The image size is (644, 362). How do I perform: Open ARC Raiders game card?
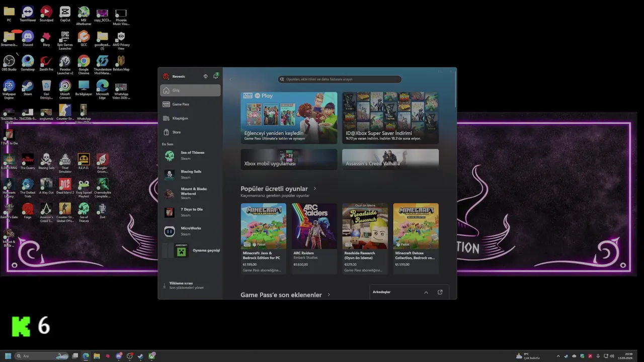click(x=314, y=239)
